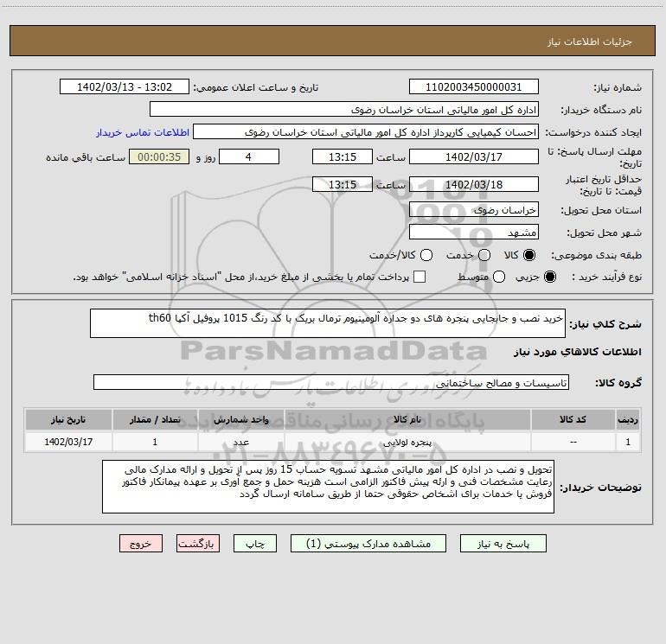Toggle the اسناد خزانه اسلامی payment checkbox
Image resolution: width=666 pixels, height=644 pixels.
419,277
